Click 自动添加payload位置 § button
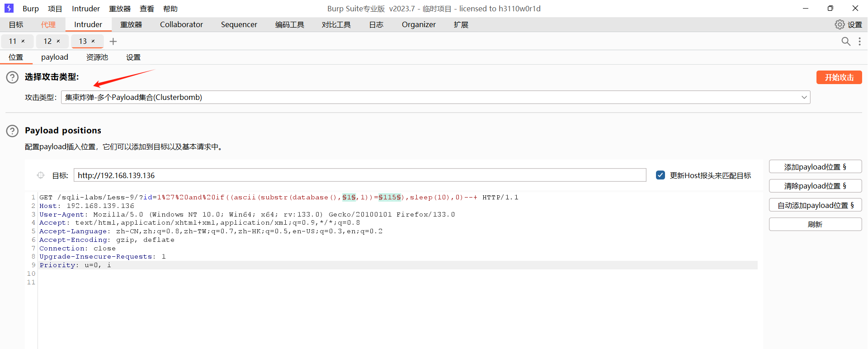868x349 pixels. click(x=815, y=205)
